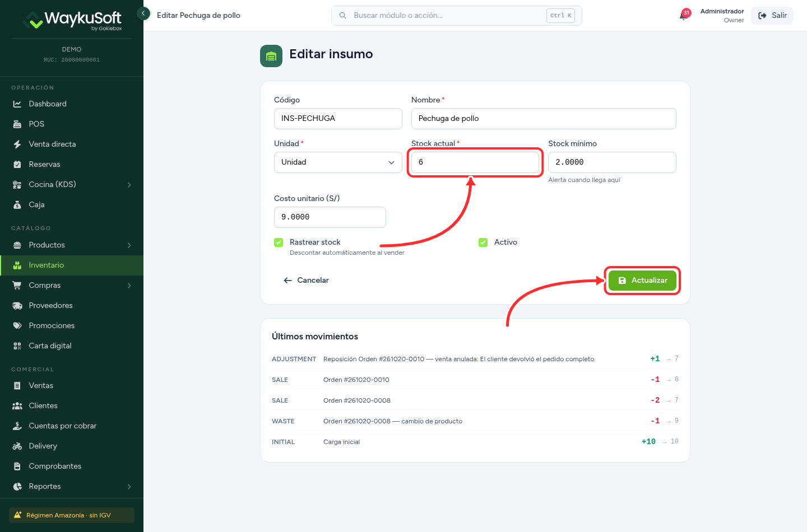This screenshot has height=532, width=807.
Task: Select the Costo unitario field
Action: tap(330, 217)
